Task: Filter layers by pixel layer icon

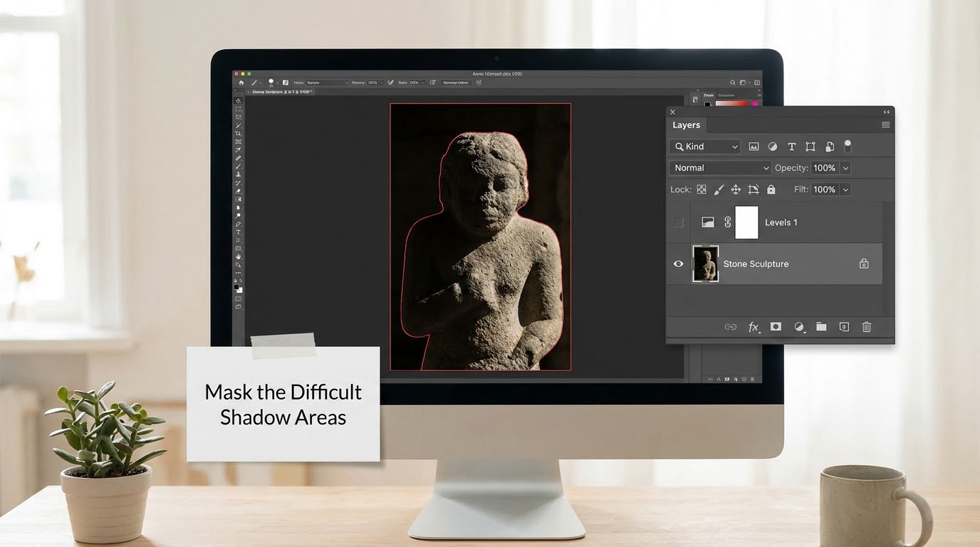Action: pos(754,147)
